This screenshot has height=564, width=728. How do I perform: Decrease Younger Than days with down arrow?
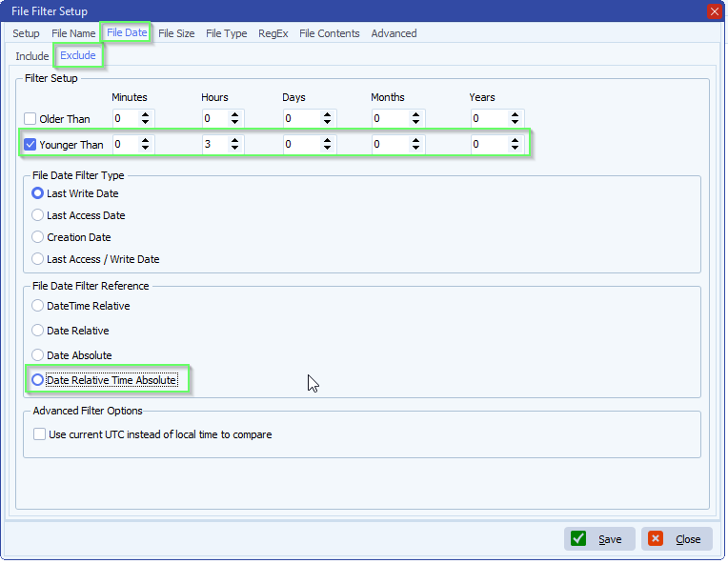328,148
